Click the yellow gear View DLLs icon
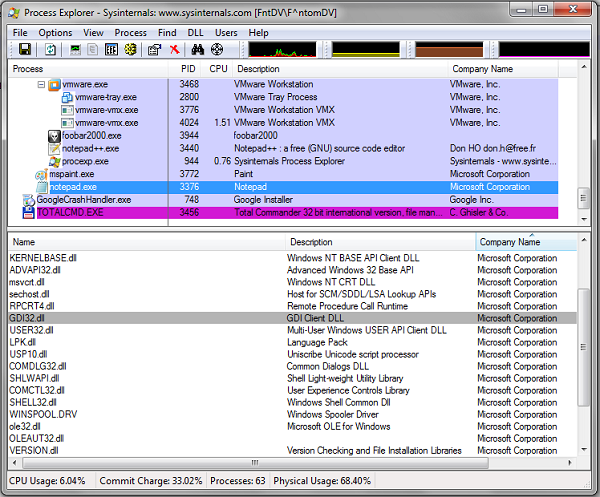 pos(130,49)
